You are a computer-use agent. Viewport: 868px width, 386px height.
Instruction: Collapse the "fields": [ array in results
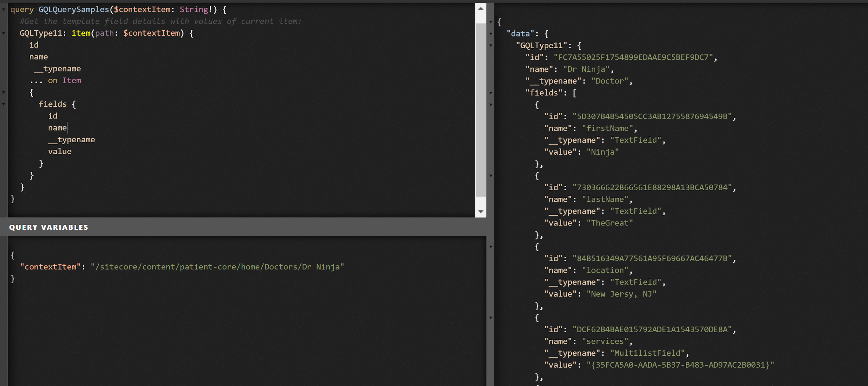(491, 93)
